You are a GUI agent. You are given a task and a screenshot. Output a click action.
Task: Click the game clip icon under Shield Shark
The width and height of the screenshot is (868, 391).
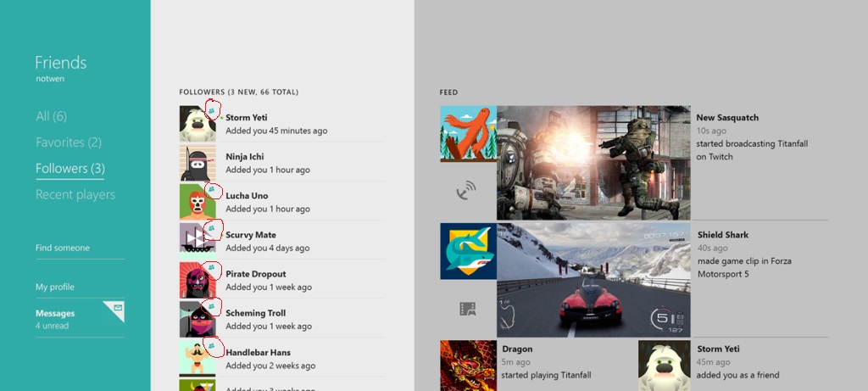pyautogui.click(x=468, y=309)
